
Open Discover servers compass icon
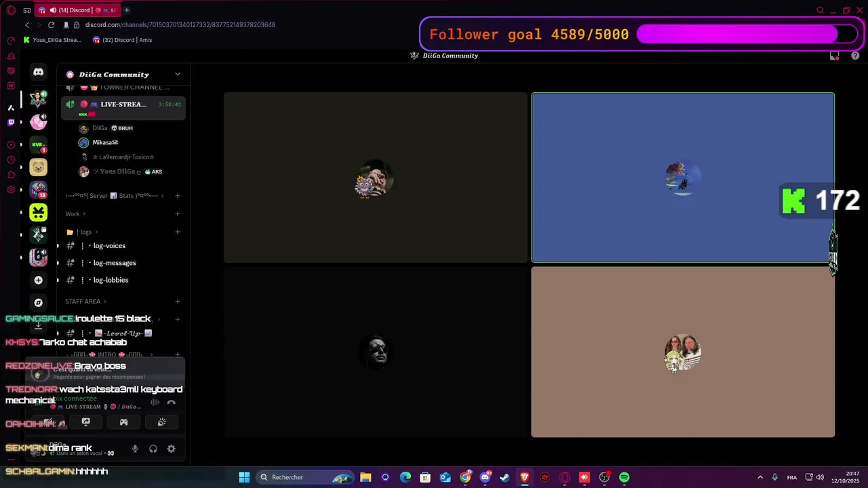click(x=39, y=302)
